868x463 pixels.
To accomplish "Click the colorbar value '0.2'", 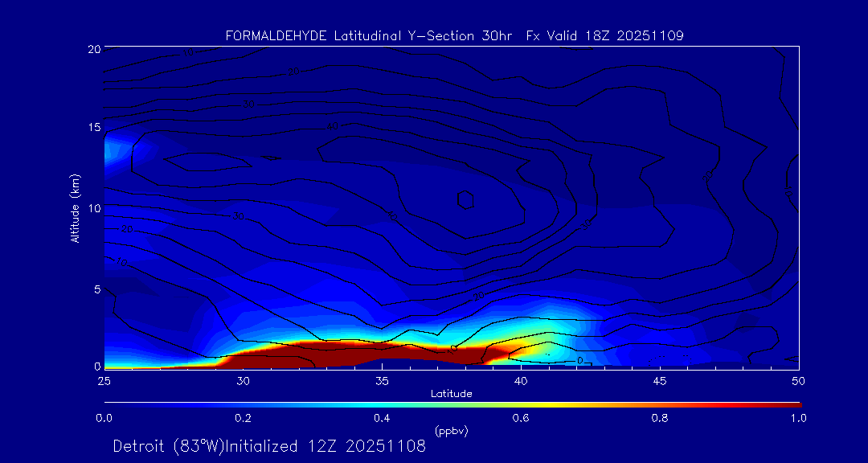I will pos(243,418).
